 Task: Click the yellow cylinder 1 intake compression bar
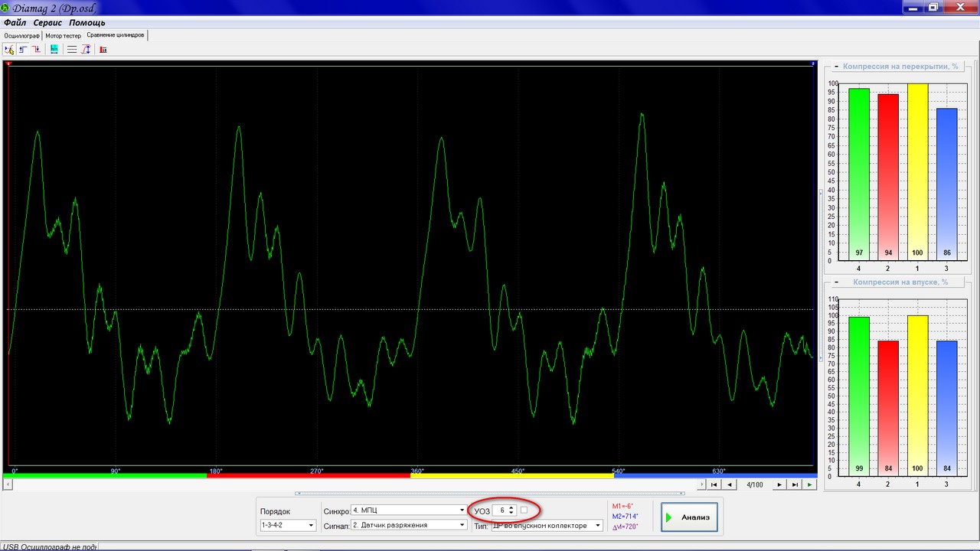point(917,396)
